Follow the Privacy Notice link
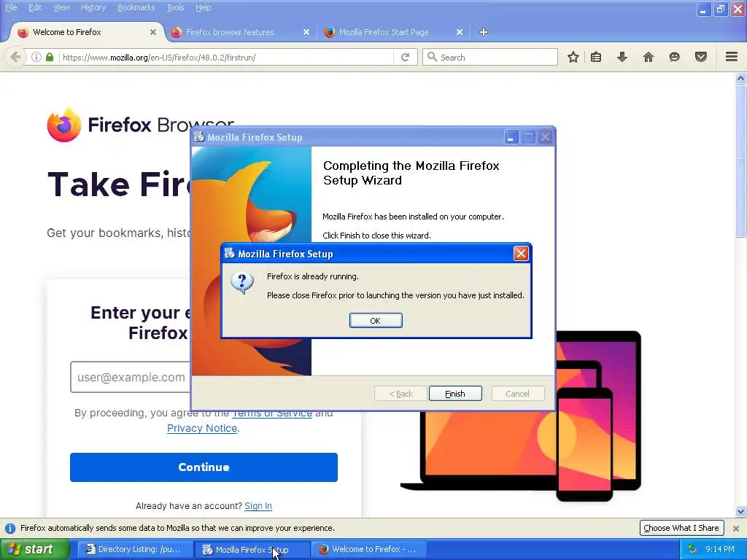Viewport: 747px width, 560px height. [x=202, y=427]
